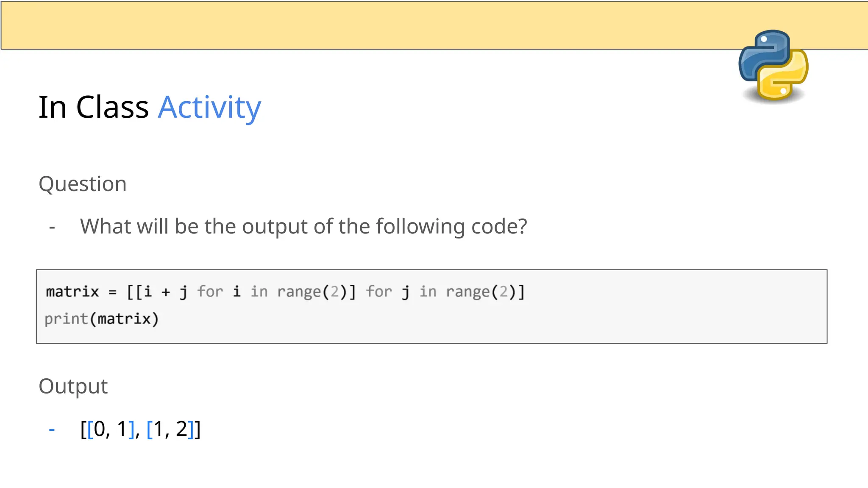Click the "print(matrix)" code line
The image size is (868, 488).
click(x=102, y=319)
